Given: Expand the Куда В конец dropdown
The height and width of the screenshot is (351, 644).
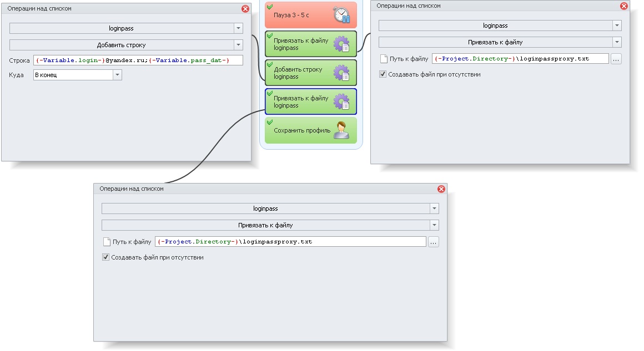Looking at the screenshot, I should 118,75.
